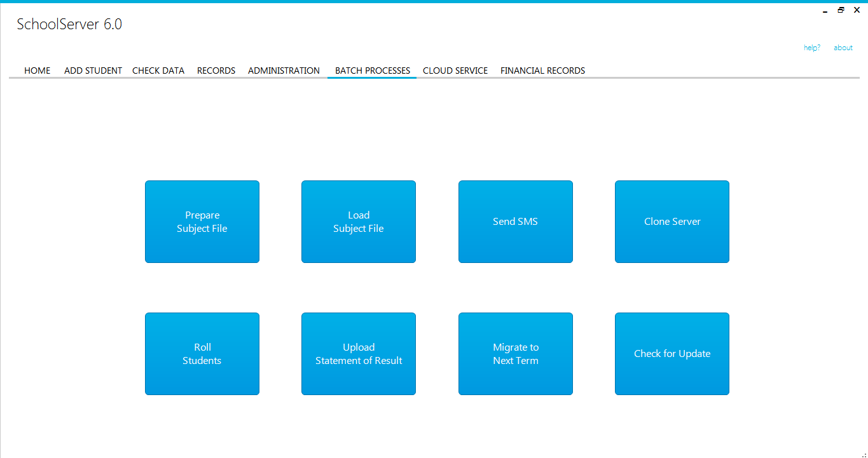Restore the SchoolServer window size
Image resolution: width=868 pixels, height=458 pixels.
point(841,10)
